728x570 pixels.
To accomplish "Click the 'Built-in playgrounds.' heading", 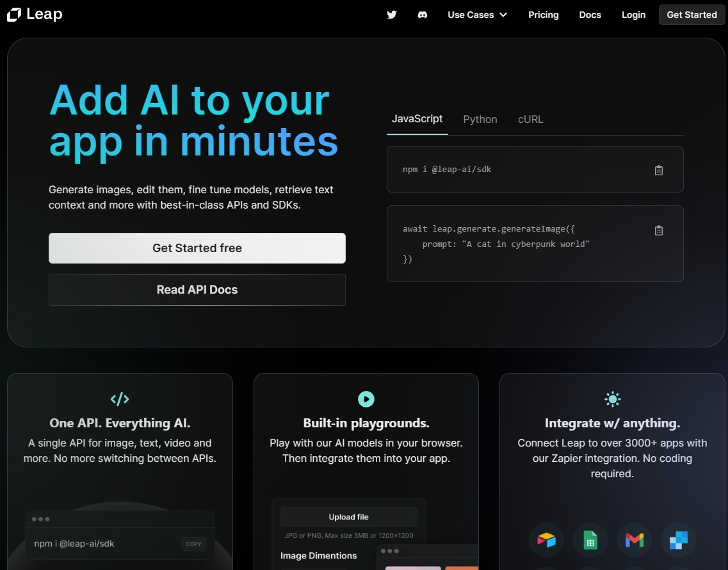I will (x=366, y=423).
